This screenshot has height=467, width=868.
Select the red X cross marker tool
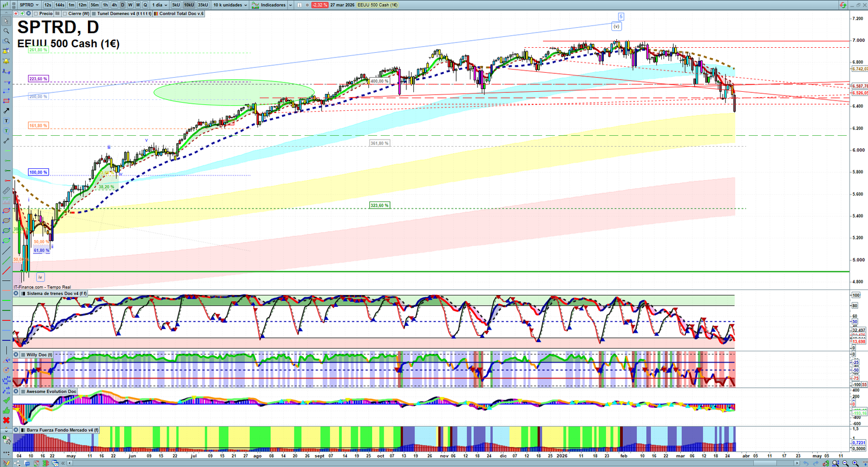6,420
